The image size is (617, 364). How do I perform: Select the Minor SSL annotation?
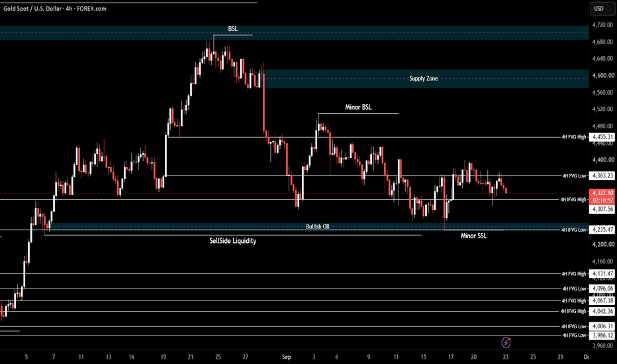click(473, 236)
